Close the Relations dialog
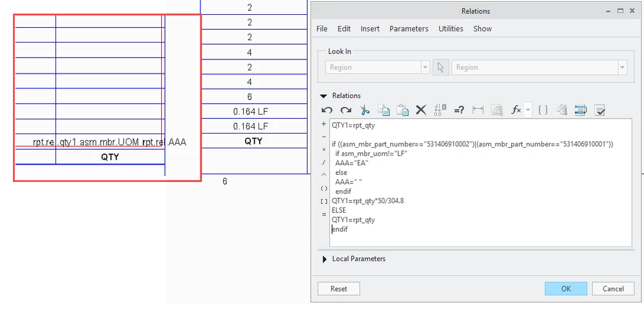 [632, 11]
